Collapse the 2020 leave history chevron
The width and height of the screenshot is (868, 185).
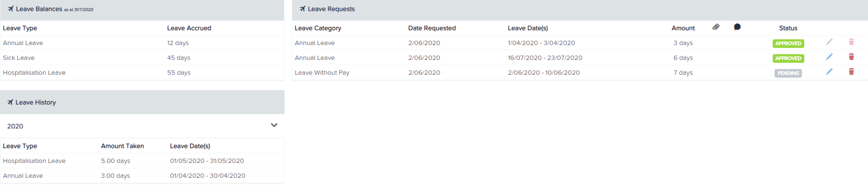pos(274,125)
